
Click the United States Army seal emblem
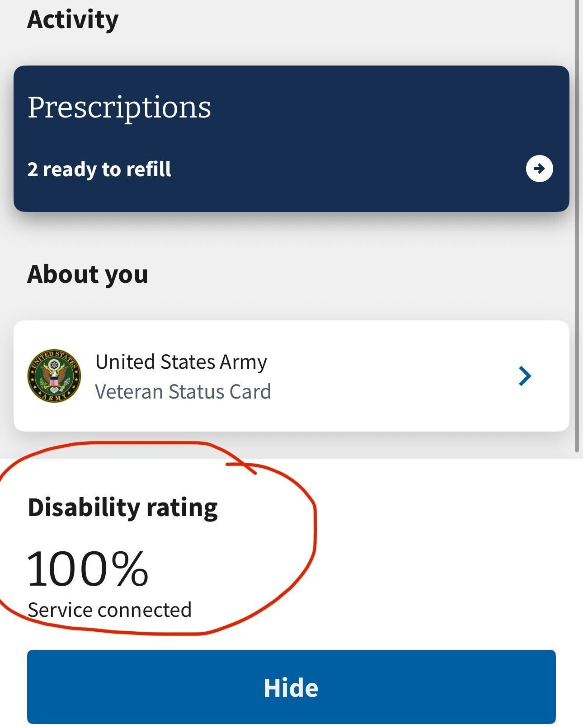pyautogui.click(x=54, y=376)
